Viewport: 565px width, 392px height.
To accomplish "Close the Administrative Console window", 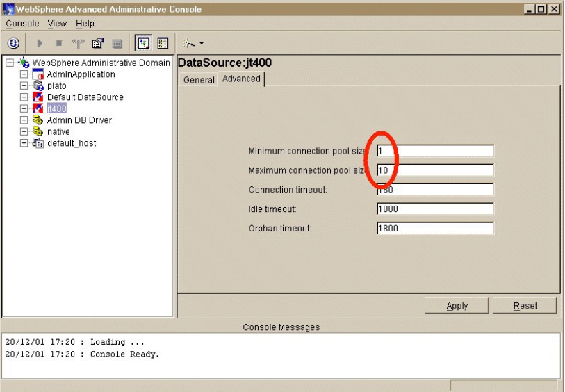I will [x=554, y=8].
